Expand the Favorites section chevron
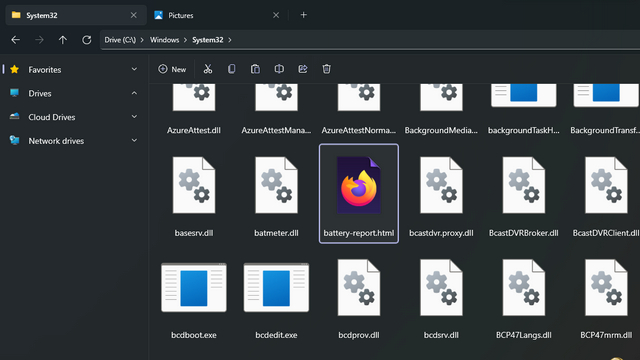 tap(134, 69)
